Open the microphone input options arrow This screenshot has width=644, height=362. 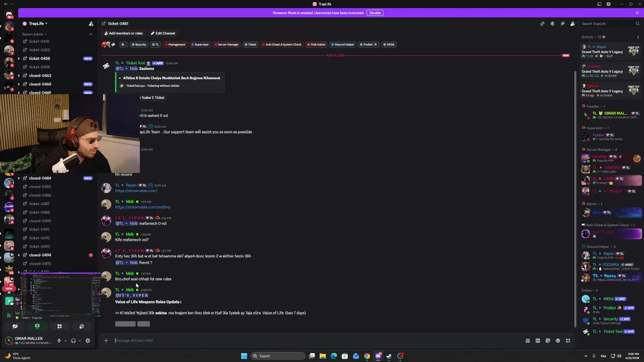(65, 341)
